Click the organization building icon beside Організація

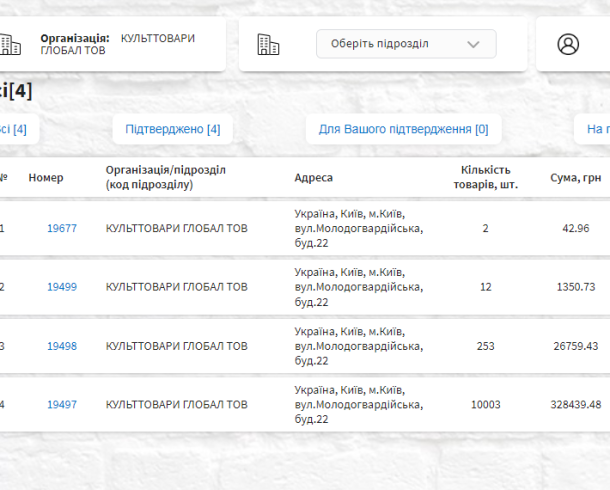click(10, 44)
